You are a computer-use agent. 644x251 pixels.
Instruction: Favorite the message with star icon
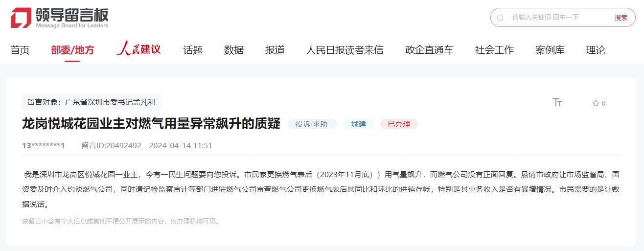coord(596,103)
